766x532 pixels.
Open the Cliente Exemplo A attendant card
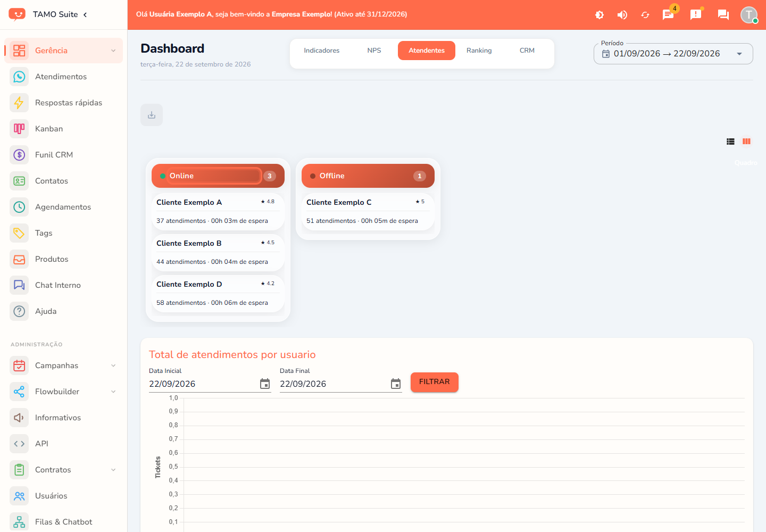point(218,211)
